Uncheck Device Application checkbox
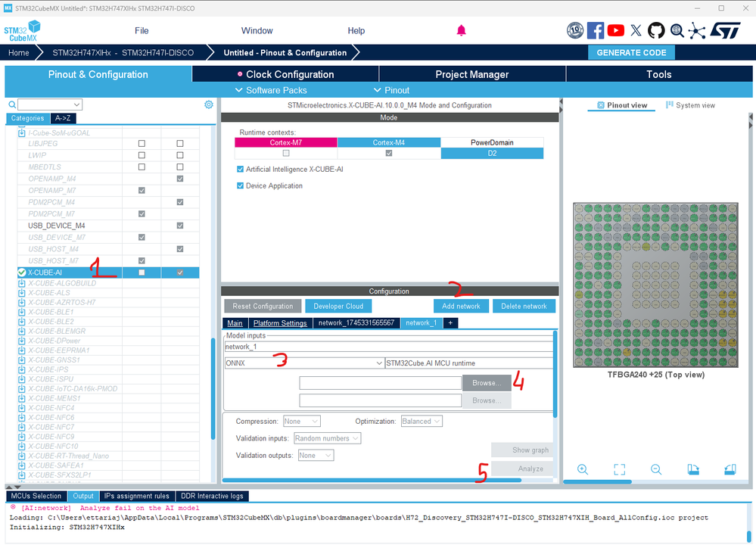Image resolution: width=756 pixels, height=548 pixels. pyautogui.click(x=240, y=185)
